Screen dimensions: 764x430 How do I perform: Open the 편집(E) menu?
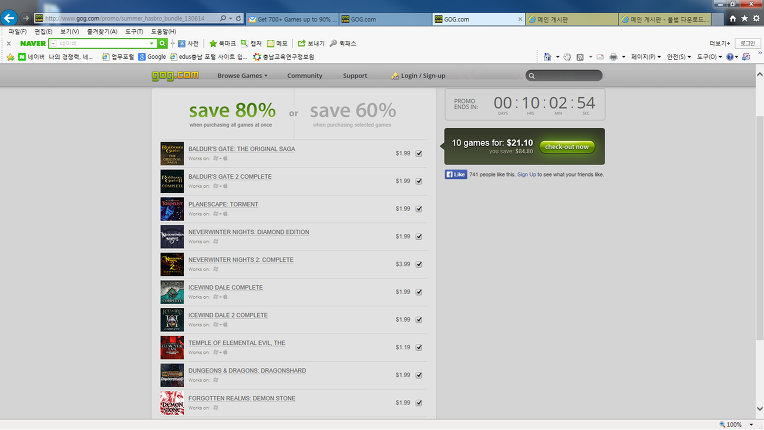pyautogui.click(x=43, y=31)
